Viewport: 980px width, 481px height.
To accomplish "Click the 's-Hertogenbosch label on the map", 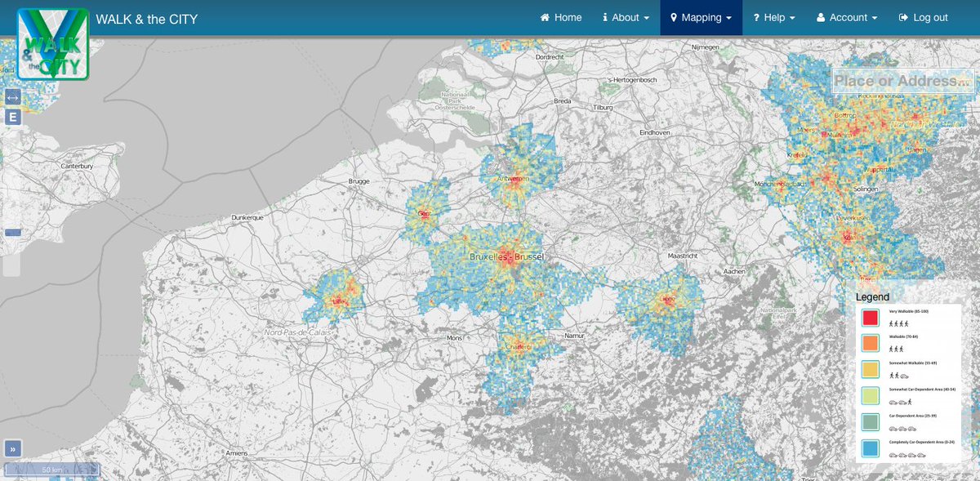I will pyautogui.click(x=632, y=79).
